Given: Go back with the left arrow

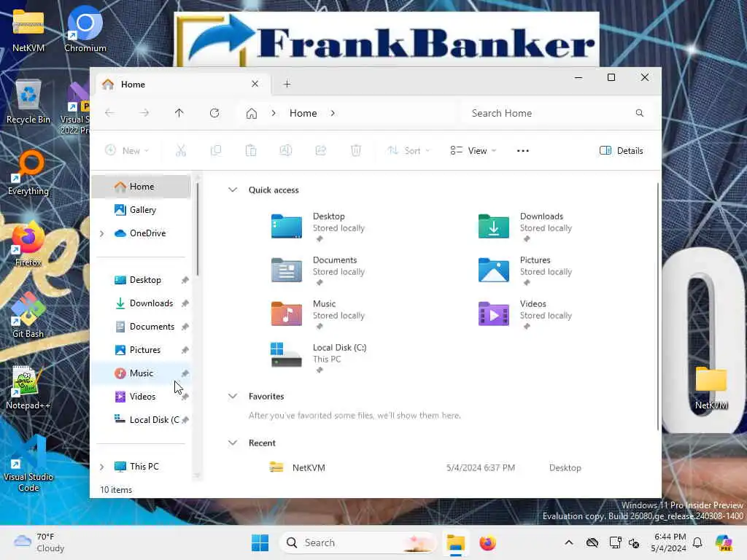Looking at the screenshot, I should 109,113.
